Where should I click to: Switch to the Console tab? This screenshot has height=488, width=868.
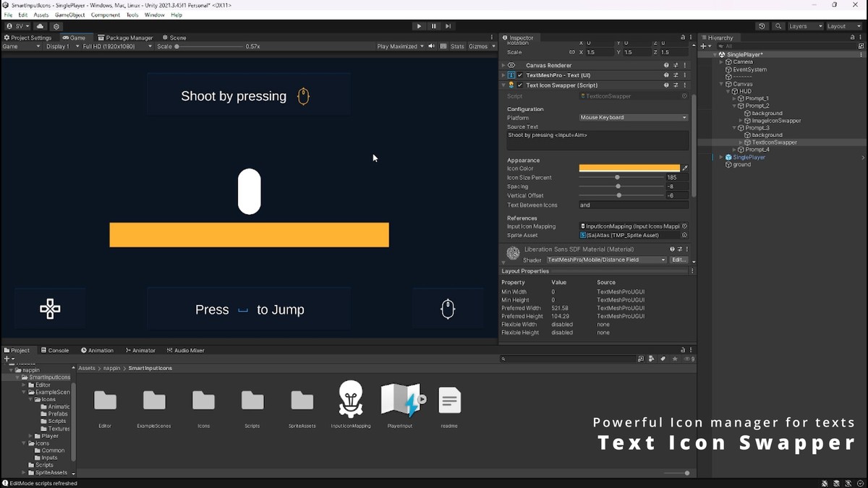[56, 350]
